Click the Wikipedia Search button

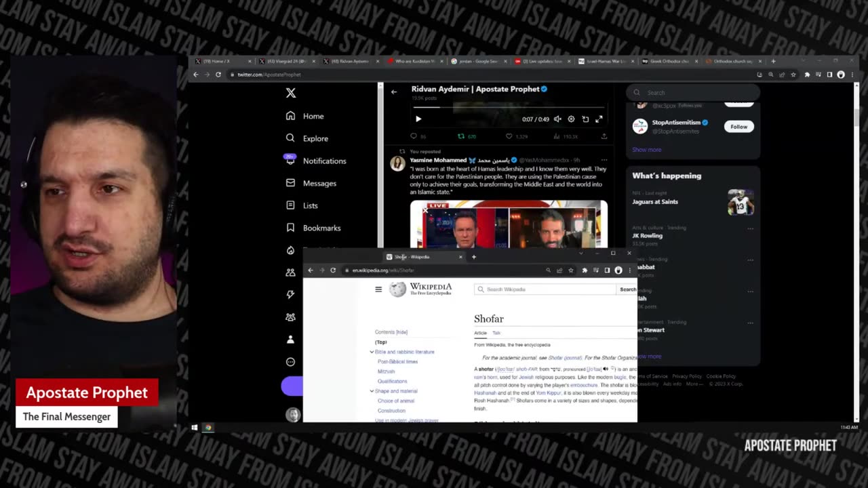[628, 289]
